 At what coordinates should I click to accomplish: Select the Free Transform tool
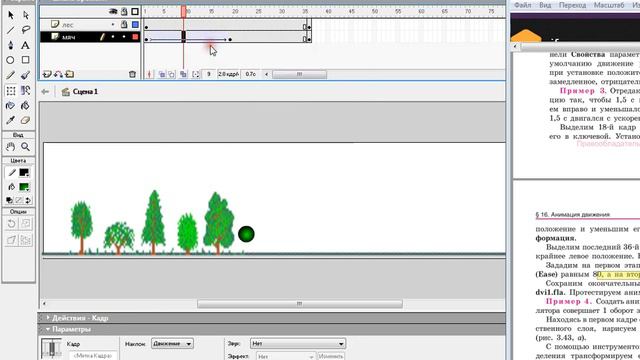coord(11,90)
